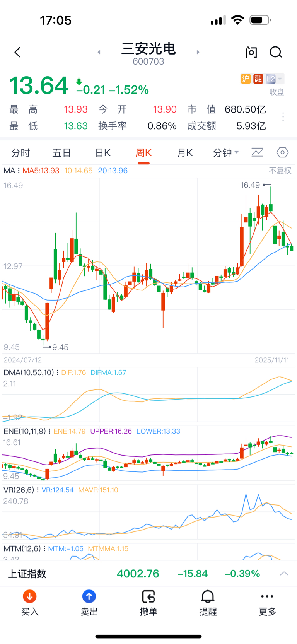The image size is (297, 644).
Task: Switch to 日K chart tab
Action: coord(103,153)
